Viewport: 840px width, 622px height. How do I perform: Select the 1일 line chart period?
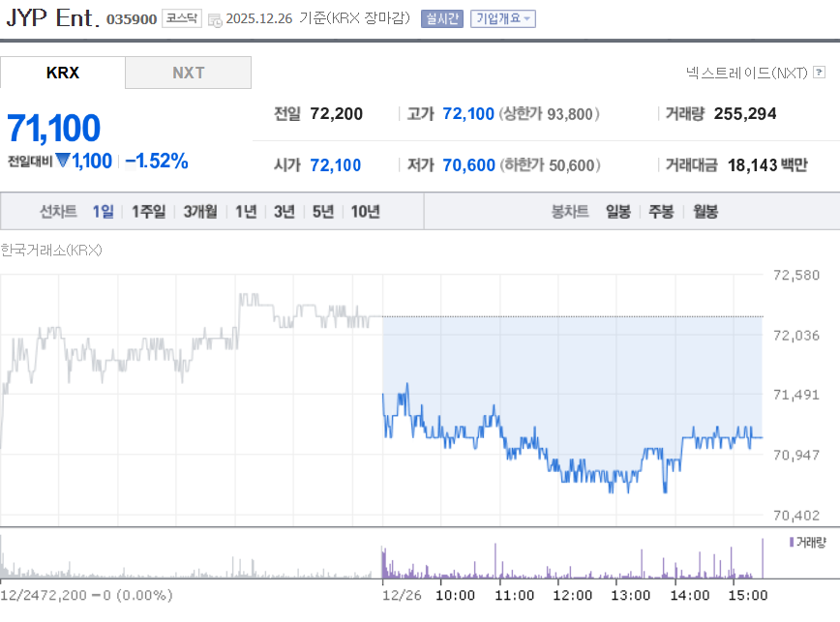pyautogui.click(x=103, y=212)
